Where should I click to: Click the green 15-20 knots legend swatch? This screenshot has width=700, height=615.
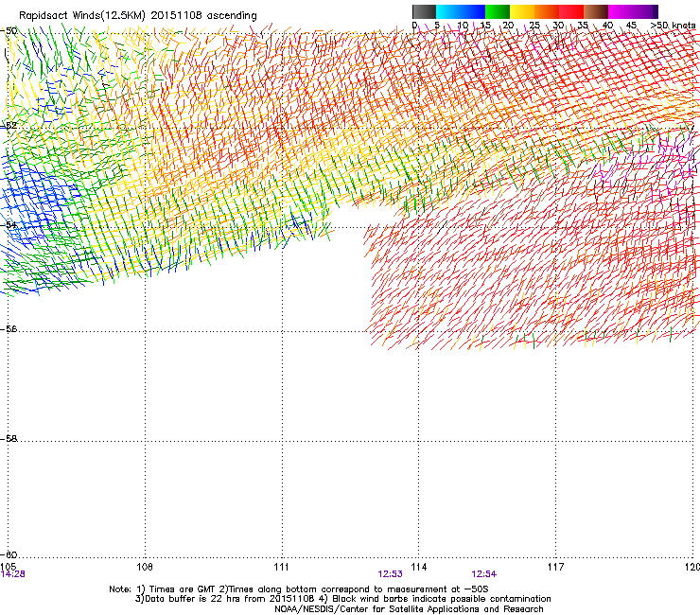point(498,11)
